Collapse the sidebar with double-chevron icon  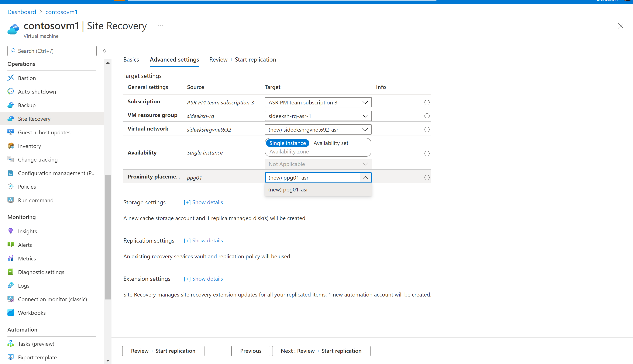(x=105, y=51)
